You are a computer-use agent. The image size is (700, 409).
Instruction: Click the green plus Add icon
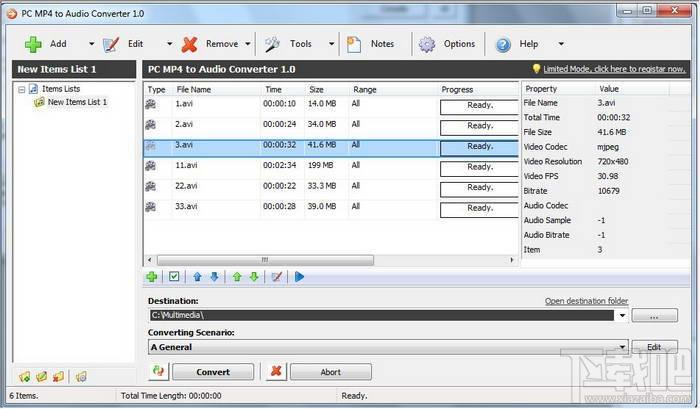[x=33, y=44]
